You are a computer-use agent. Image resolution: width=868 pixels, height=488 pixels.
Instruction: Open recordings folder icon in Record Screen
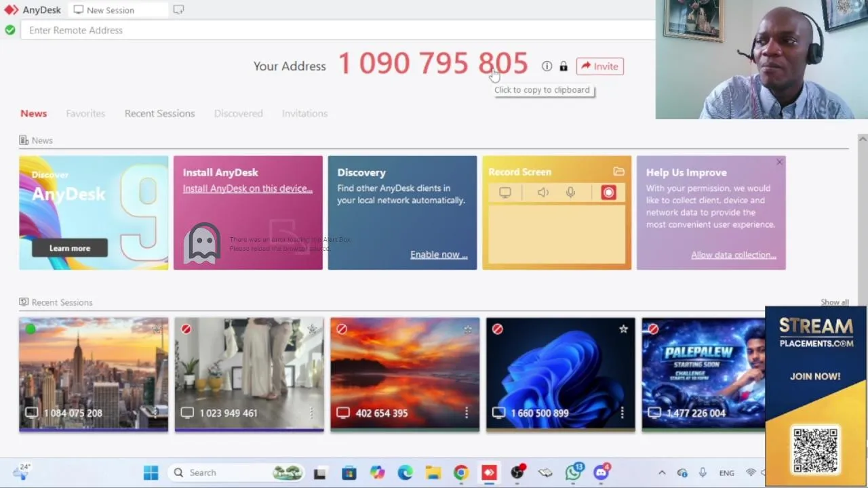(618, 172)
